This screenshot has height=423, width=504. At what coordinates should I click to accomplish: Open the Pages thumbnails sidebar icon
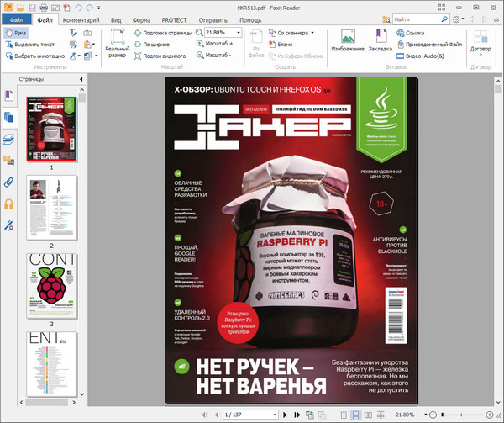coord(8,117)
